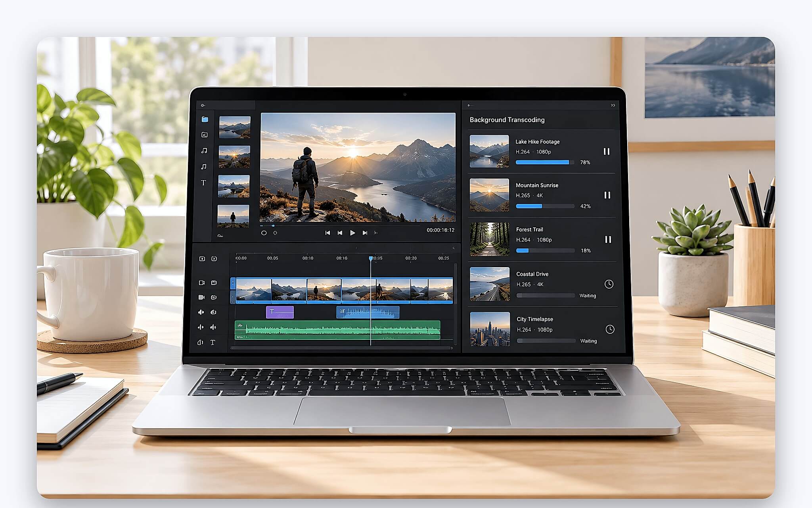Click the first icon above the timeline track headers
812x508 pixels.
click(202, 259)
